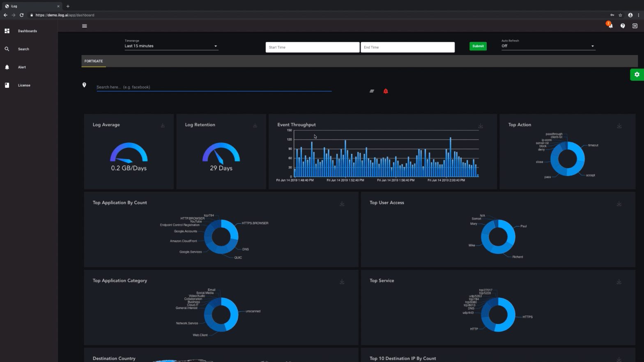Click the filter lines icon near search
This screenshot has width=644, height=362.
[x=372, y=91]
